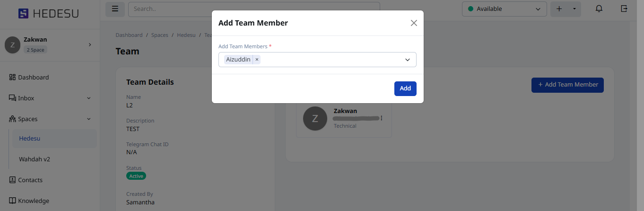Open Zakwan member three-dot options

pyautogui.click(x=382, y=118)
